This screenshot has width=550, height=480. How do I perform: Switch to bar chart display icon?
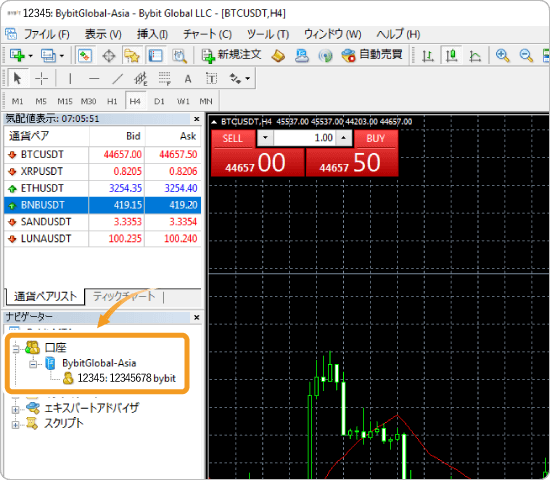coord(428,56)
